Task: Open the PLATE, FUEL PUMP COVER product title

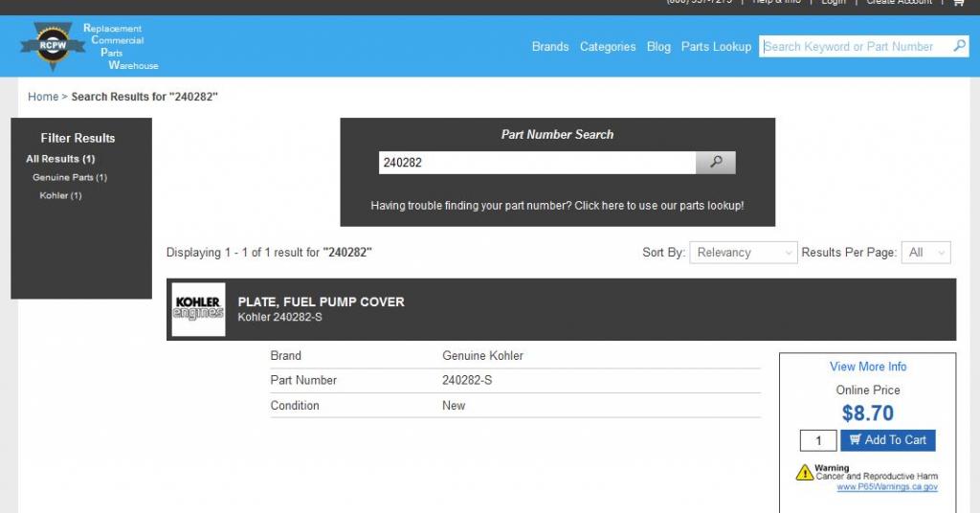Action: coord(321,301)
